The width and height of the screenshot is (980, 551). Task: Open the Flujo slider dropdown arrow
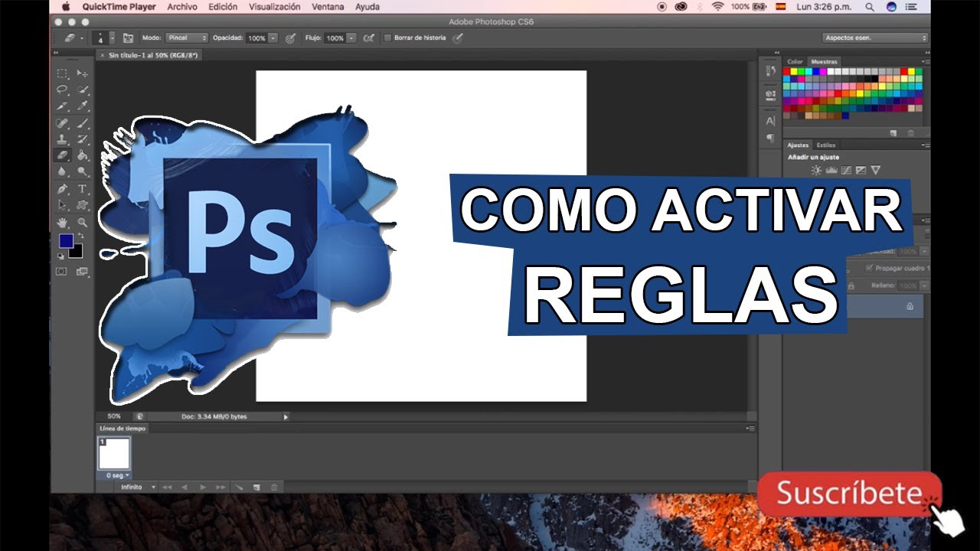click(351, 37)
